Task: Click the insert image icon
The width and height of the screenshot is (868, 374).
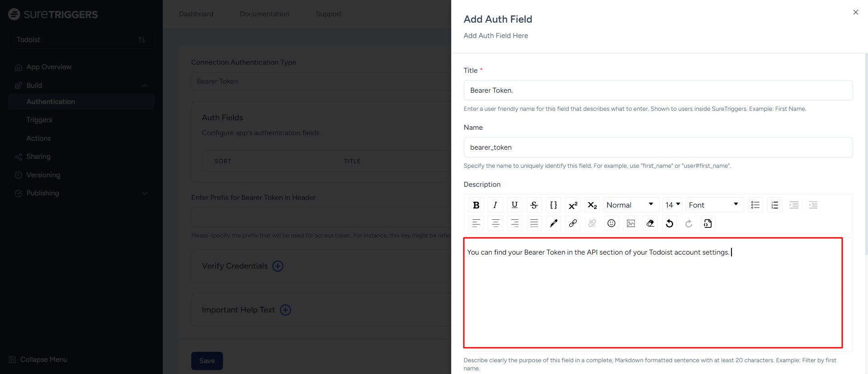Action: pyautogui.click(x=631, y=223)
